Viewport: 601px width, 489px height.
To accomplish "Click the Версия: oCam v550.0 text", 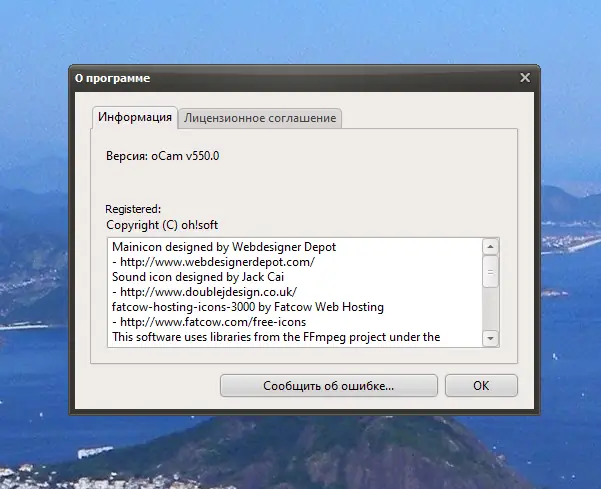I will (163, 156).
